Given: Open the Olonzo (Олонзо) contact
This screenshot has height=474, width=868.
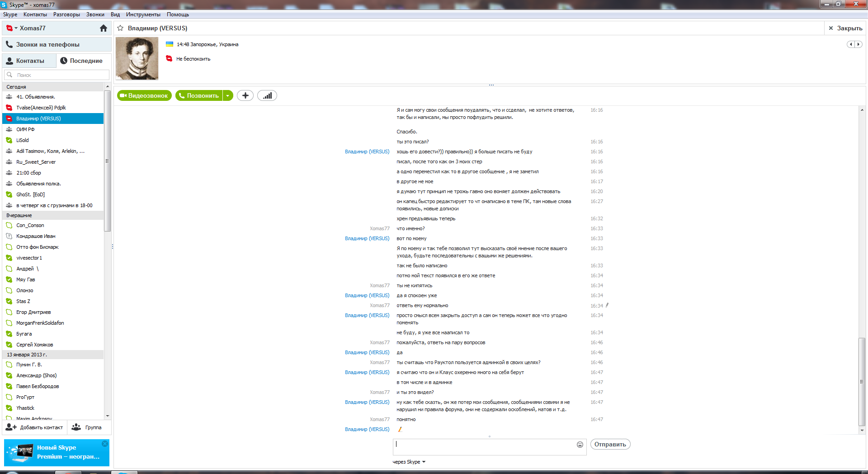Looking at the screenshot, I should 53,290.
